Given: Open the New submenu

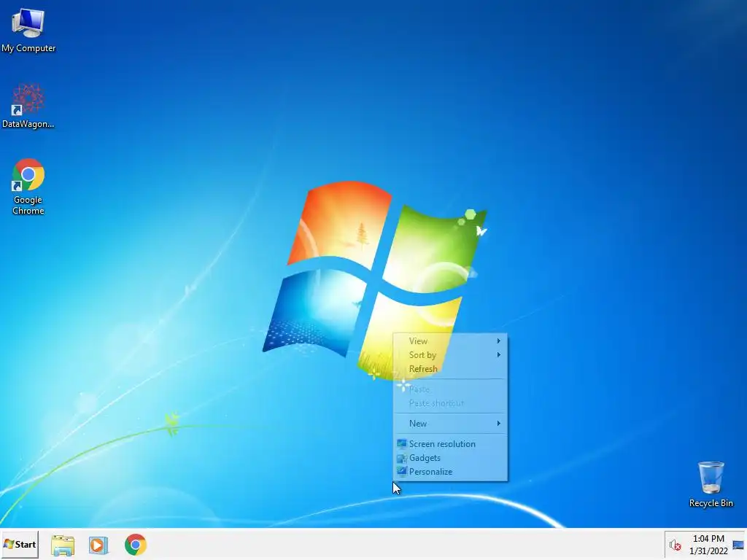Looking at the screenshot, I should pos(450,424).
